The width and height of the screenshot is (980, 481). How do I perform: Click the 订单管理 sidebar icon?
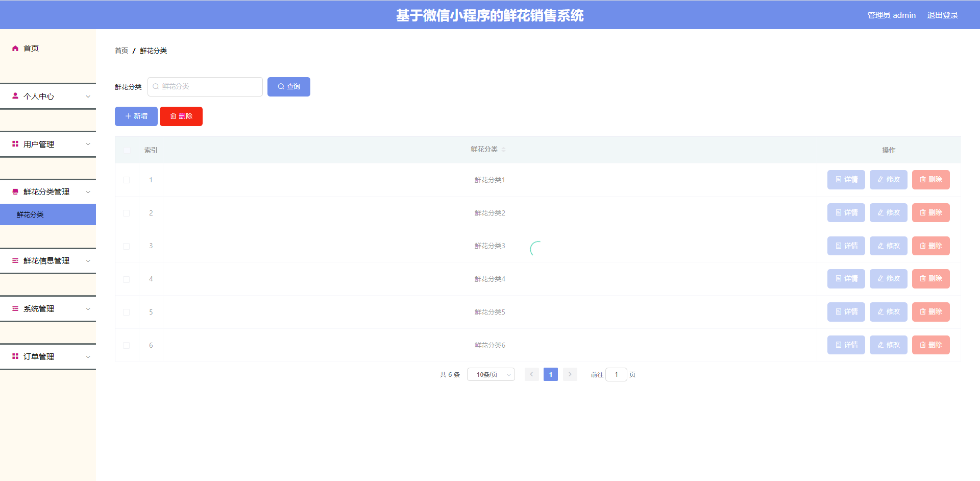click(x=15, y=356)
